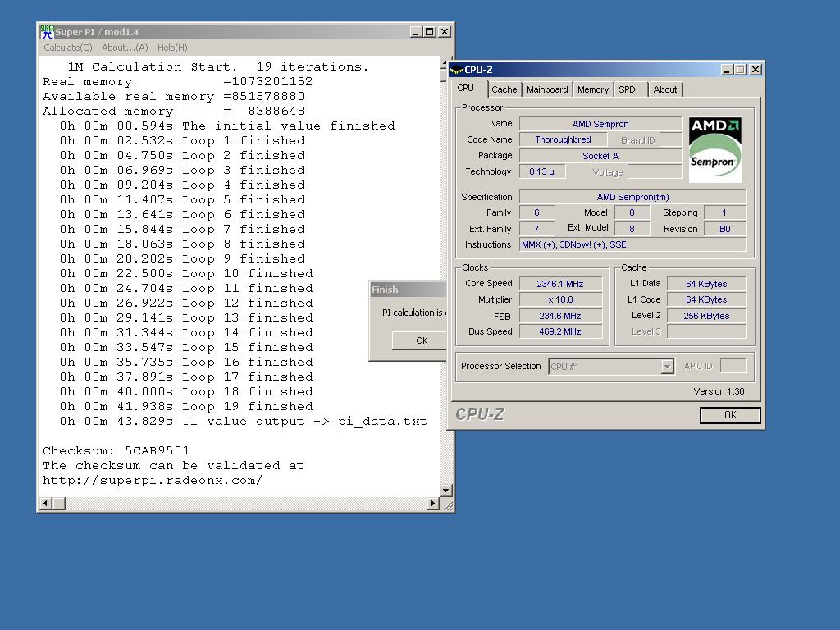Viewport: 840px width, 630px height.
Task: Click the Name field showing AMD Sempron
Action: [600, 124]
